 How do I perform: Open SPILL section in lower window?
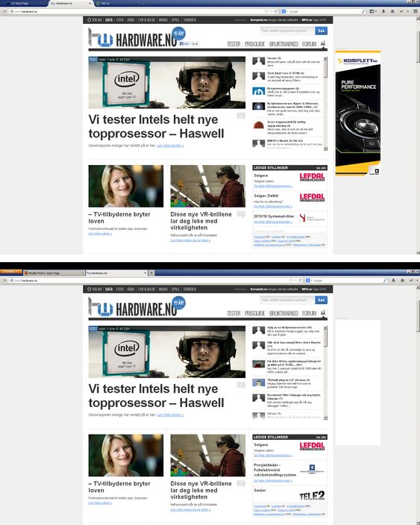click(x=175, y=289)
